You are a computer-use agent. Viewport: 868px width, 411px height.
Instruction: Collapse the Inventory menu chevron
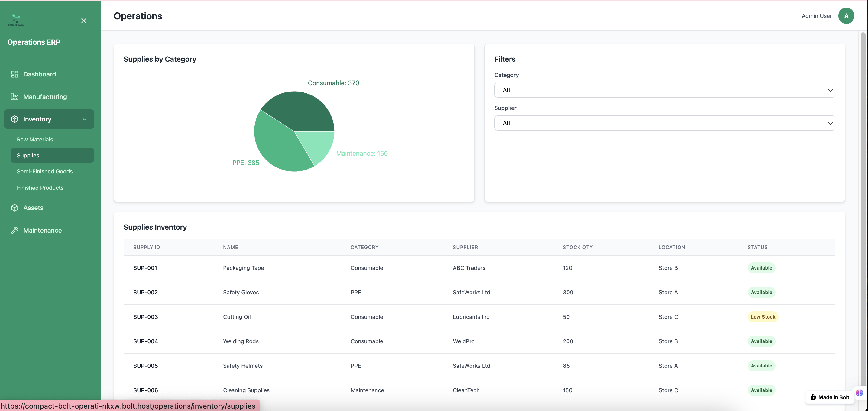tap(85, 119)
